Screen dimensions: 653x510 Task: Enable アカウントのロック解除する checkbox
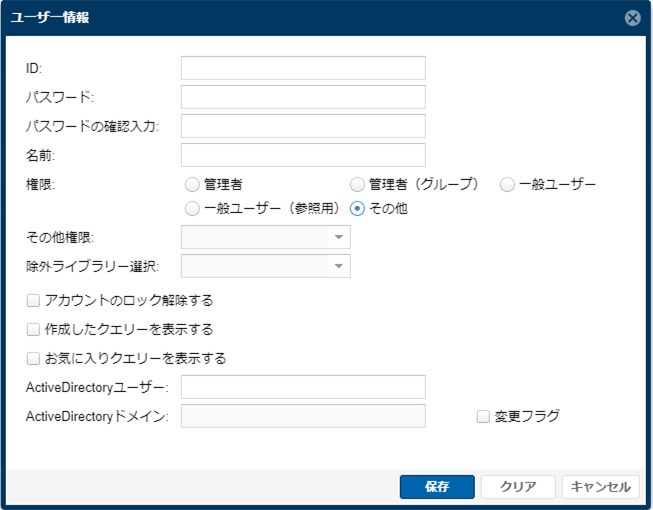pos(33,301)
